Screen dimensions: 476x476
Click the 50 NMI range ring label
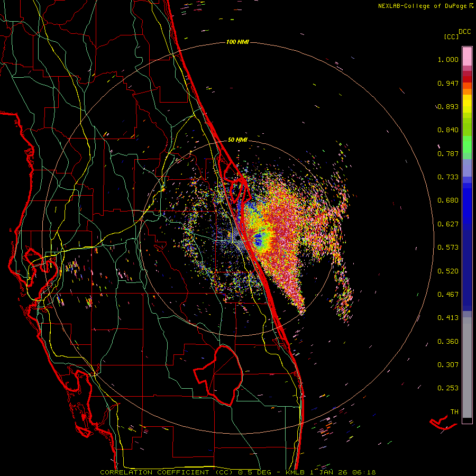pos(237,140)
